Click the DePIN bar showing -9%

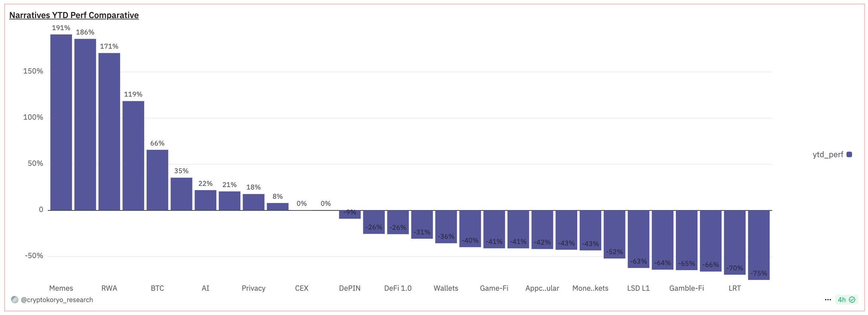[x=350, y=215]
